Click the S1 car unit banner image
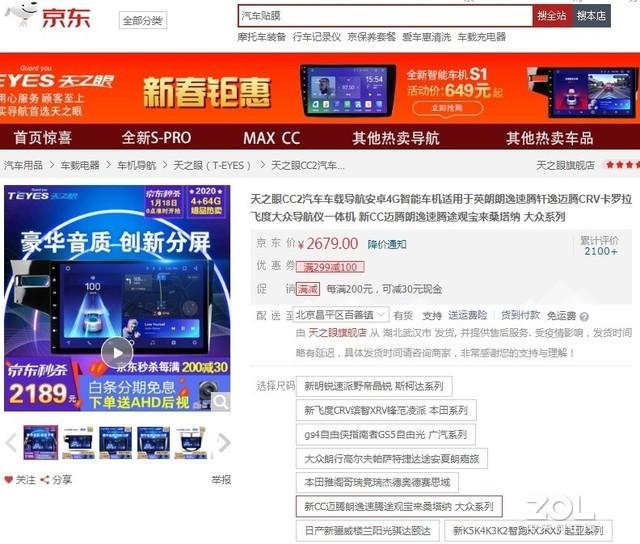 (348, 90)
